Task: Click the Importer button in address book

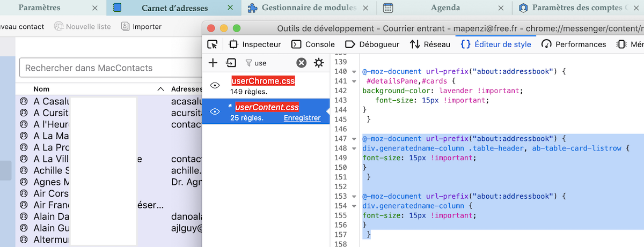Action: click(x=141, y=26)
